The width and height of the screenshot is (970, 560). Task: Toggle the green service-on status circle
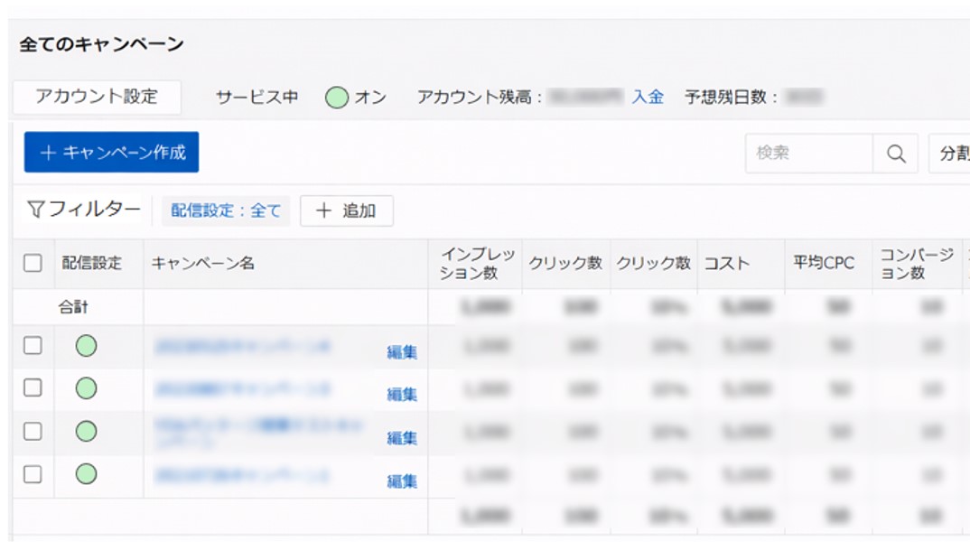tap(337, 98)
